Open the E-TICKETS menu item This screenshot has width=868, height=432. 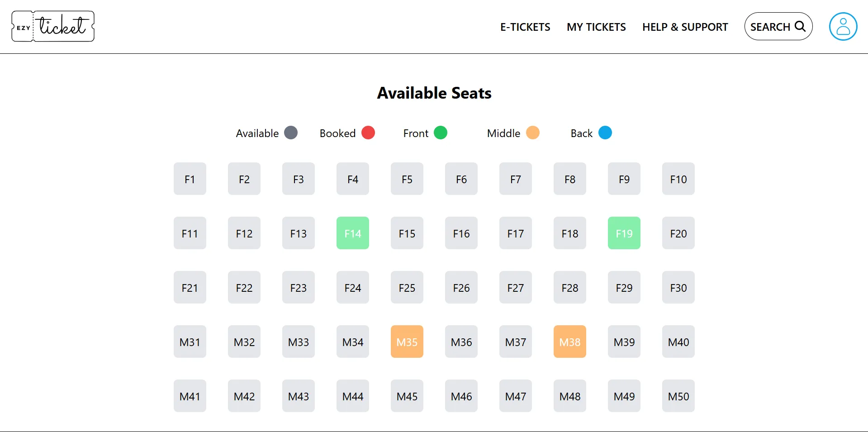pyautogui.click(x=525, y=27)
